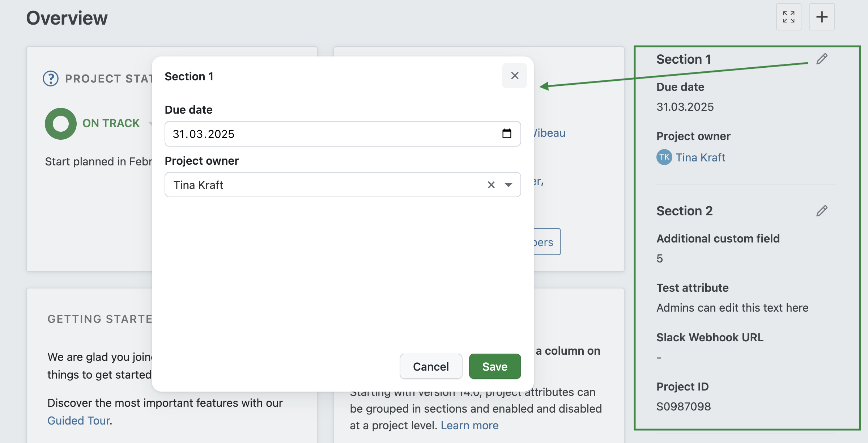The image size is (868, 443).
Task: Open the Project owner dropdown list
Action: pos(508,185)
